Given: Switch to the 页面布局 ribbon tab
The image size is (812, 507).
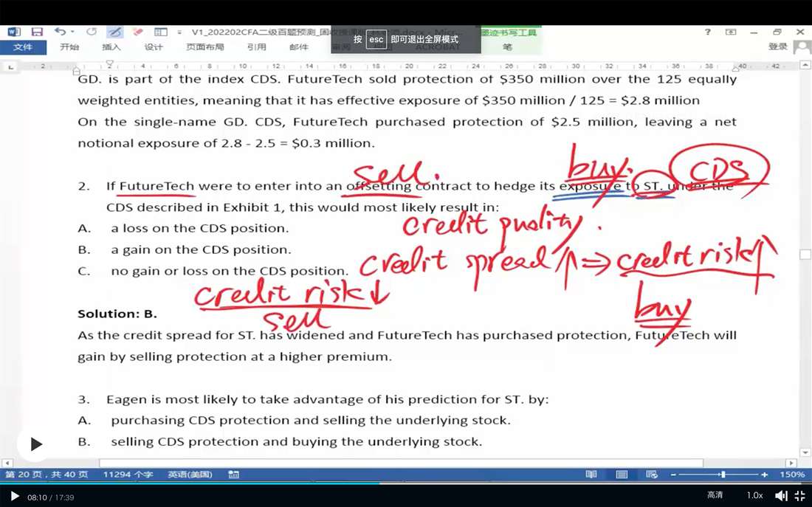Looking at the screenshot, I should coord(205,47).
